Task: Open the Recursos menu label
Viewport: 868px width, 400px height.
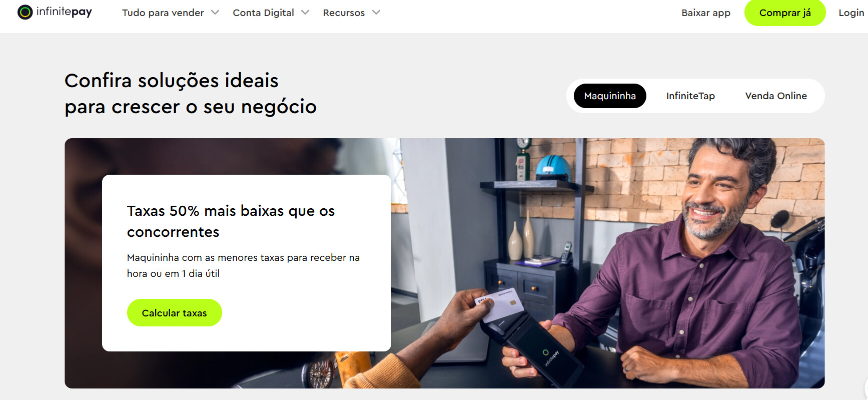Action: pos(344,13)
